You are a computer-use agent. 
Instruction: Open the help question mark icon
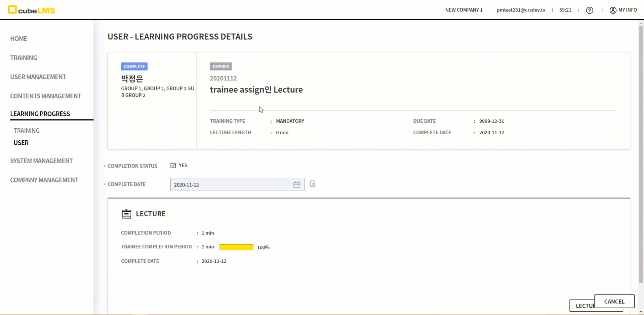click(590, 10)
